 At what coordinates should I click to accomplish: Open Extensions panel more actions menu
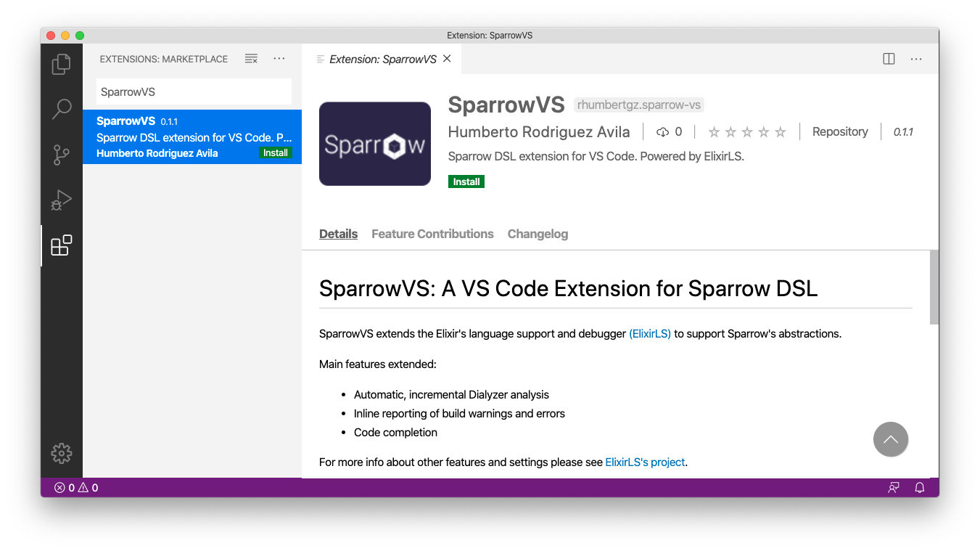point(279,59)
